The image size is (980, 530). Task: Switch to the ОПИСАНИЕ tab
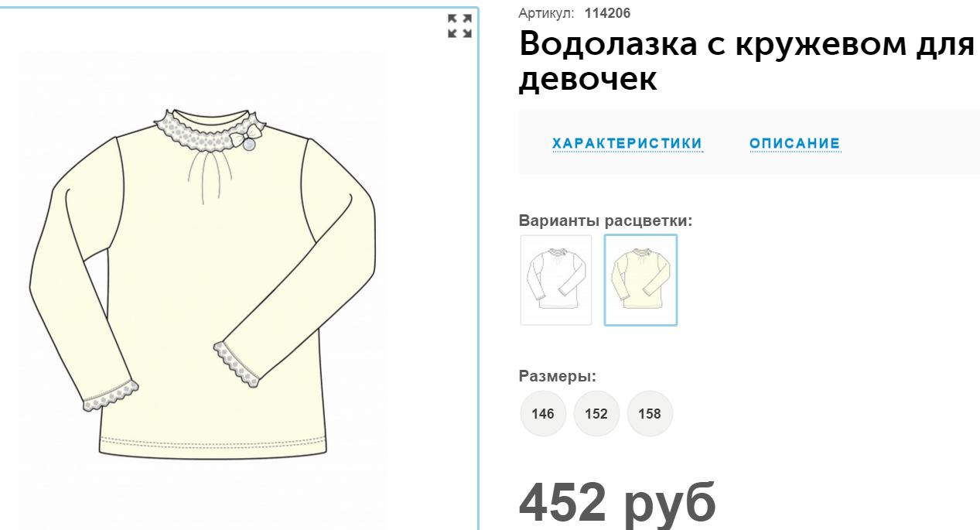pyautogui.click(x=794, y=143)
